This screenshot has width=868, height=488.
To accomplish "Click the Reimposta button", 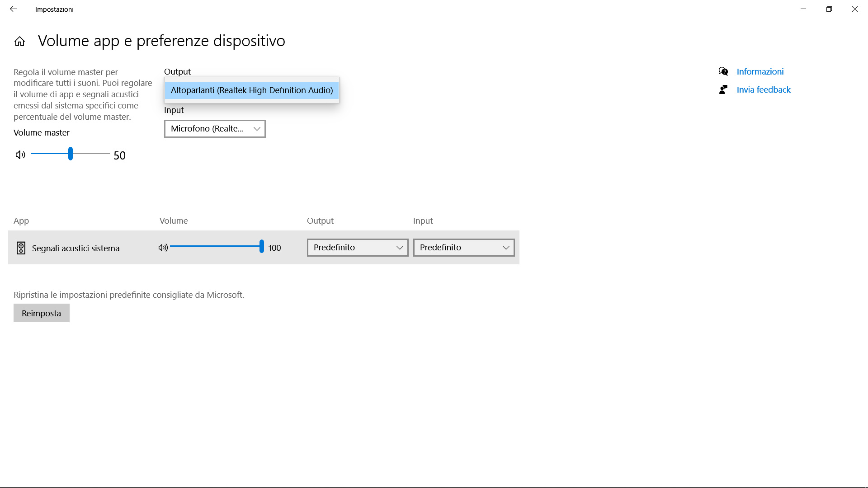I will pyautogui.click(x=41, y=313).
